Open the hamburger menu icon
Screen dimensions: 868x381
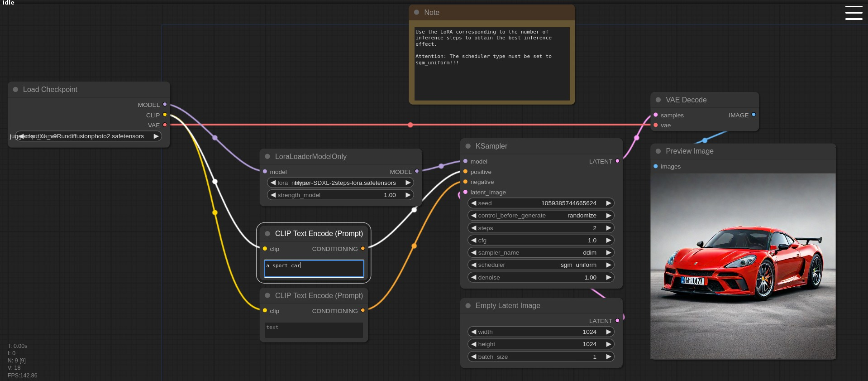pyautogui.click(x=854, y=13)
